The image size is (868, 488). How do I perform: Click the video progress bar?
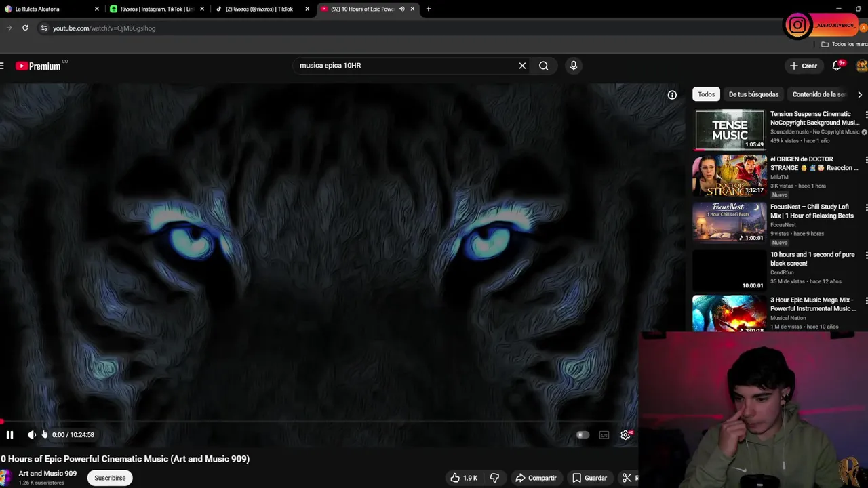(x=319, y=422)
